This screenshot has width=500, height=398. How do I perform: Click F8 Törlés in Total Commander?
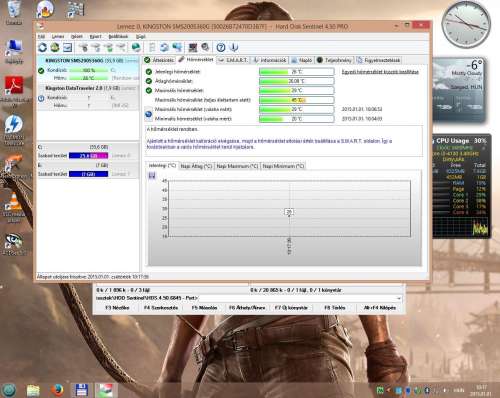(335, 308)
